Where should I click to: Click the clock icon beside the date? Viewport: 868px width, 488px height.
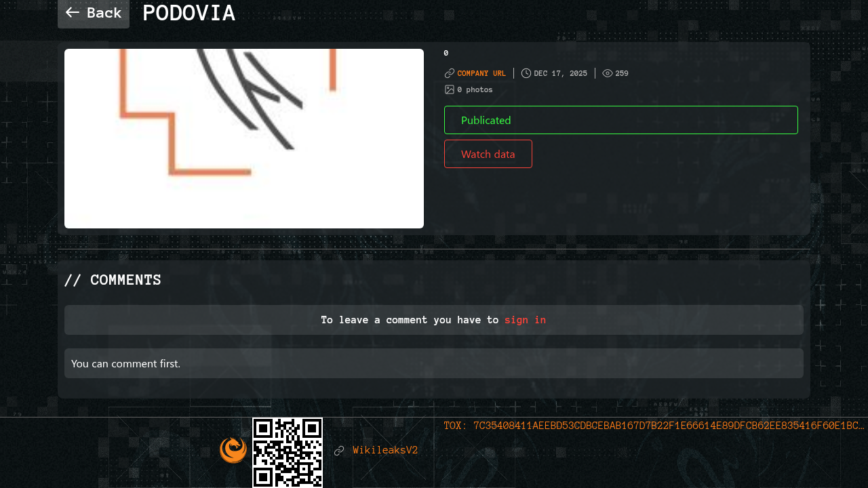click(x=526, y=73)
